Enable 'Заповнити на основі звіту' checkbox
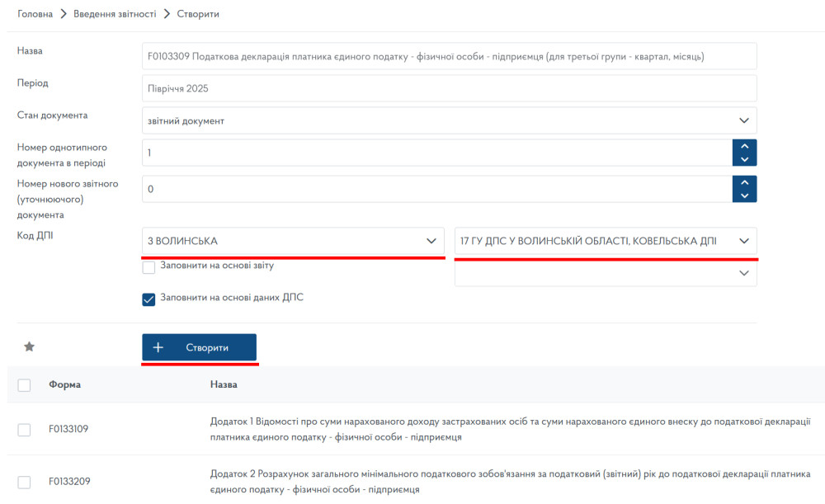Screen dimensions: 825x504 [x=148, y=266]
